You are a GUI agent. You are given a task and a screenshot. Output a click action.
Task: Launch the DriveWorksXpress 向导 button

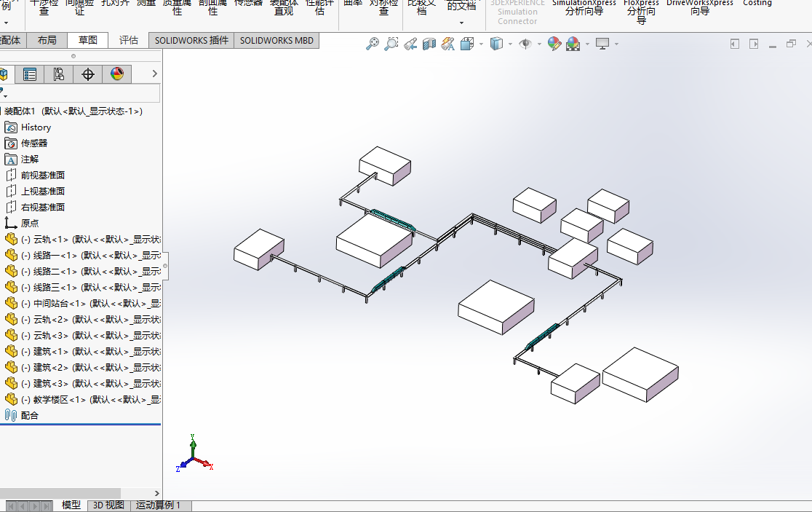(700, 7)
